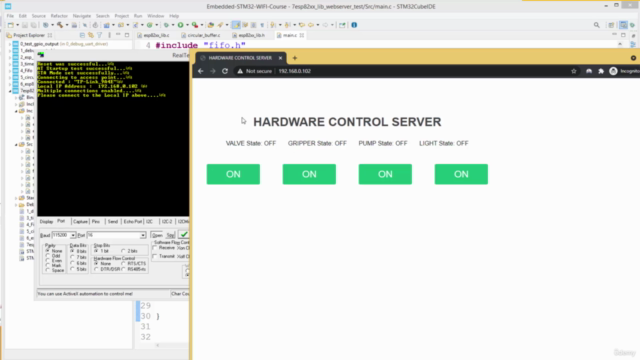
Task: Click the filter icon in Project Explorer
Action: click(99, 36)
